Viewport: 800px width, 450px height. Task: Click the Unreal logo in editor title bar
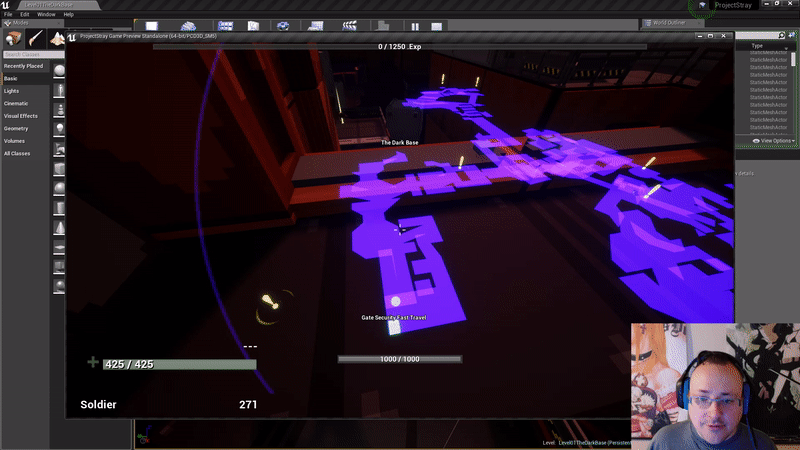coord(5,5)
